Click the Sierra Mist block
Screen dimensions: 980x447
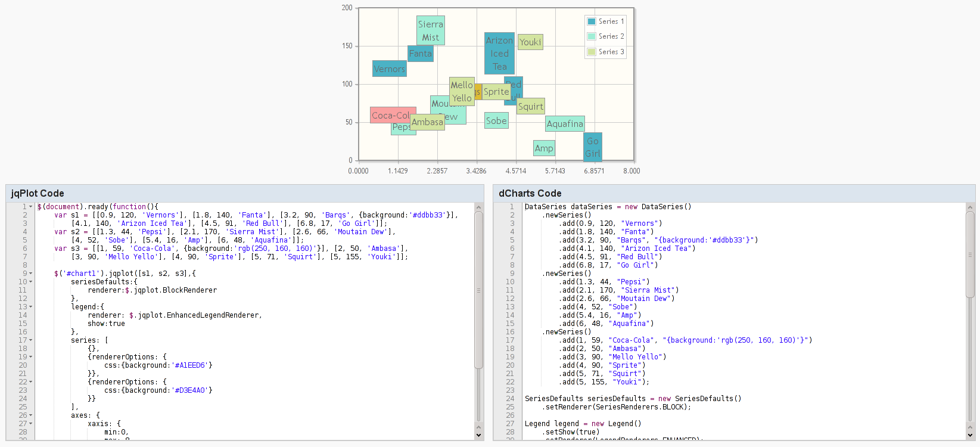pos(431,30)
